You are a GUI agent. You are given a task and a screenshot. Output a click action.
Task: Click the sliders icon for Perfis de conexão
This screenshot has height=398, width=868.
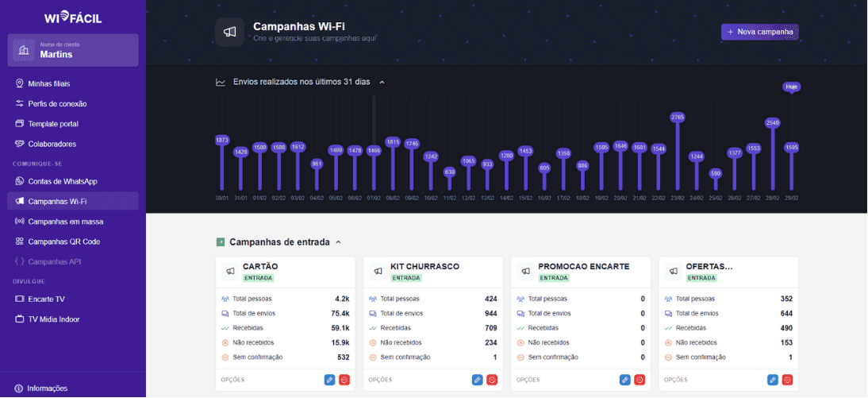(x=19, y=103)
